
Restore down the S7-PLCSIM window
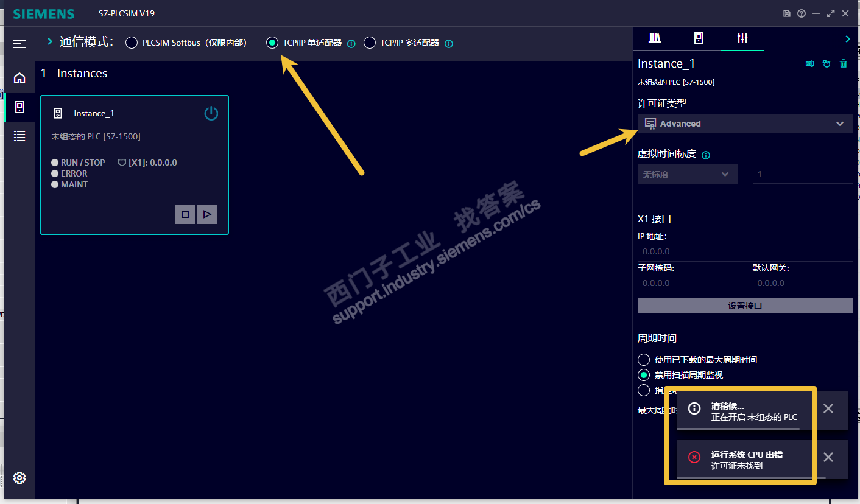coord(830,13)
